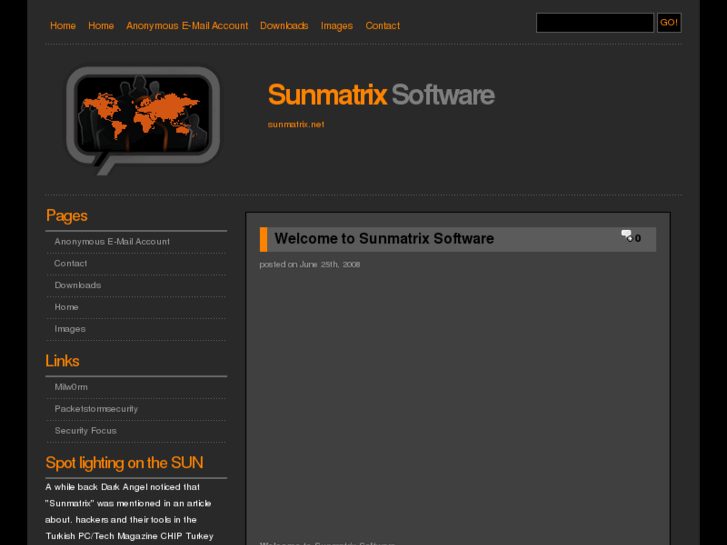Open Downloads in the Pages sidebar
727x545 pixels.
[77, 285]
